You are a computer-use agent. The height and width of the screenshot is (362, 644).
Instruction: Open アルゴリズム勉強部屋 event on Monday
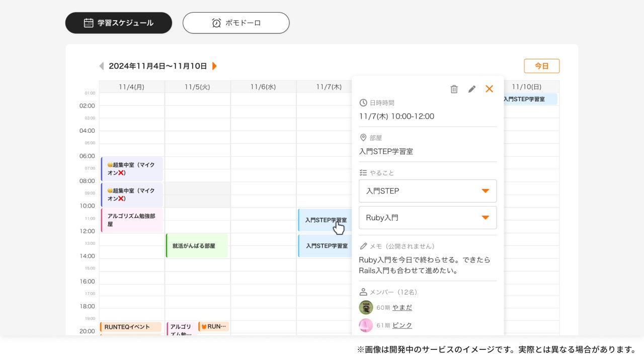[132, 220]
